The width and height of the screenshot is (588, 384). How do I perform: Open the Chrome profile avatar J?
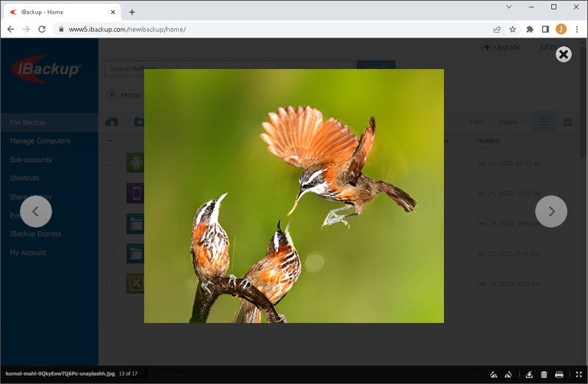click(561, 29)
